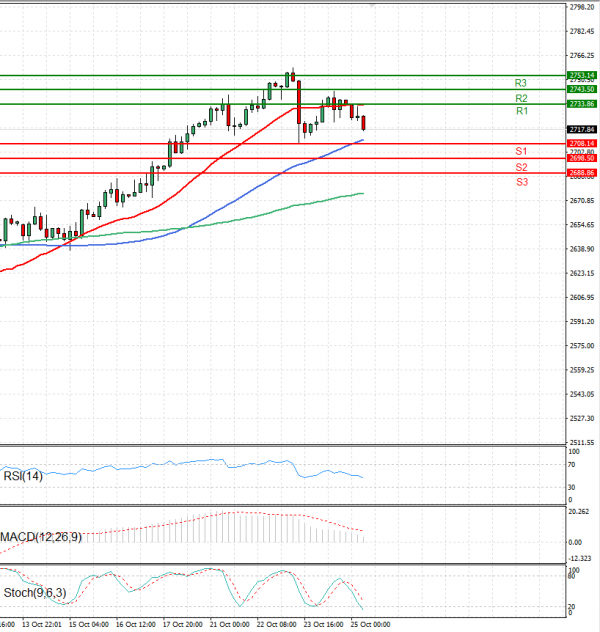Click the 2688.86 S3 price tag
The image size is (600, 632).
[x=582, y=173]
